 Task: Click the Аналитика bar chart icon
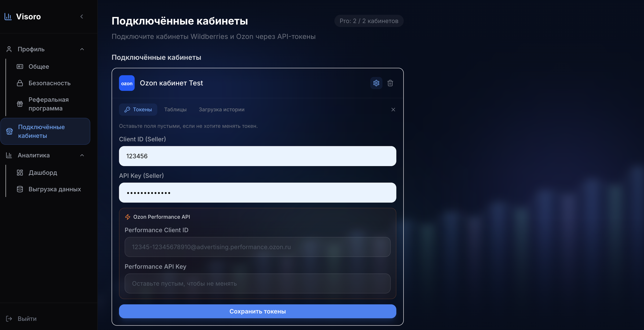click(x=9, y=155)
